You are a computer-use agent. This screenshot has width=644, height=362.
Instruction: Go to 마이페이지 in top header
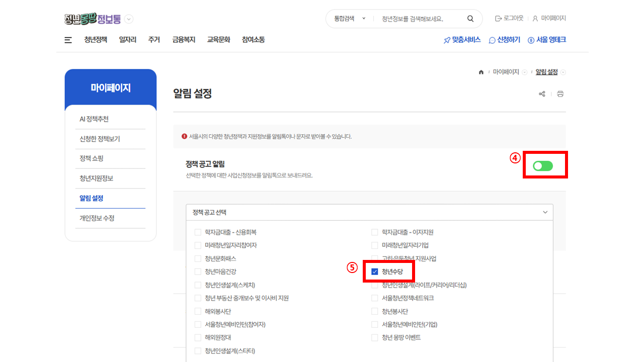point(549,19)
